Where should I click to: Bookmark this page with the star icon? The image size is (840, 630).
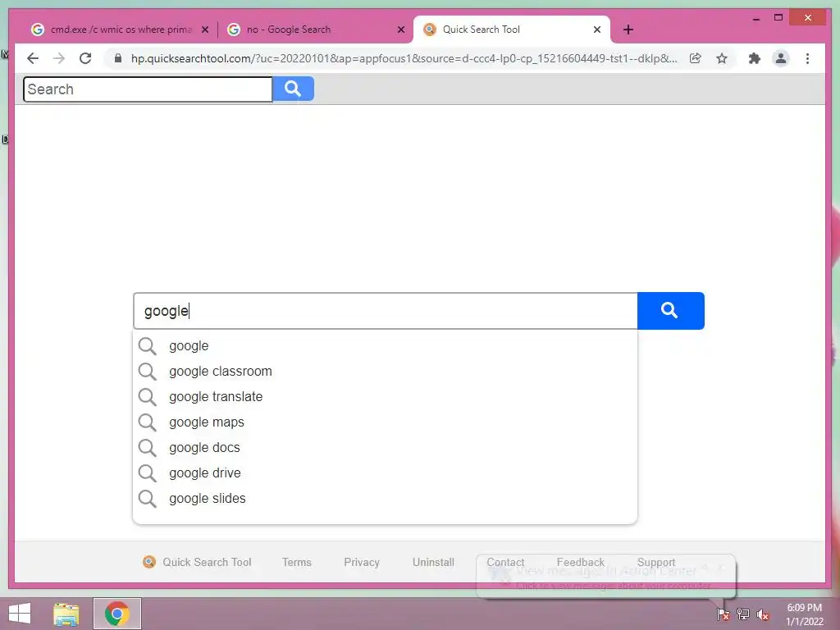pos(722,58)
